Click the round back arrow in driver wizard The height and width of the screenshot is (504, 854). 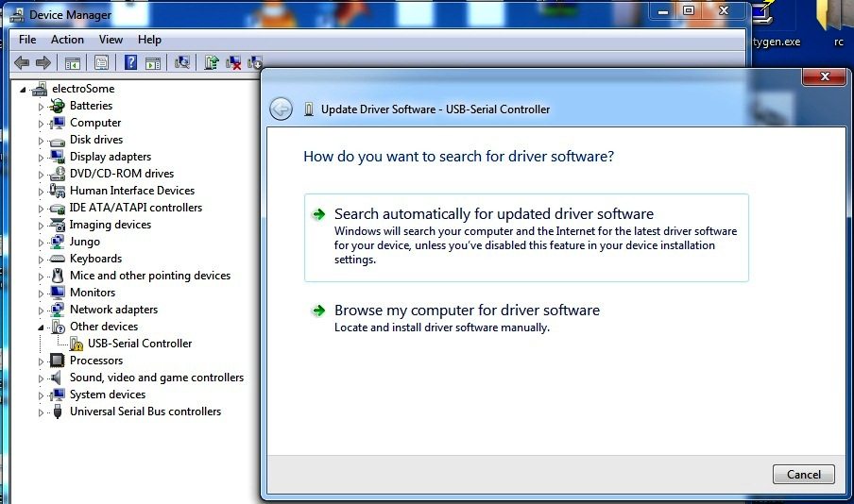281,109
